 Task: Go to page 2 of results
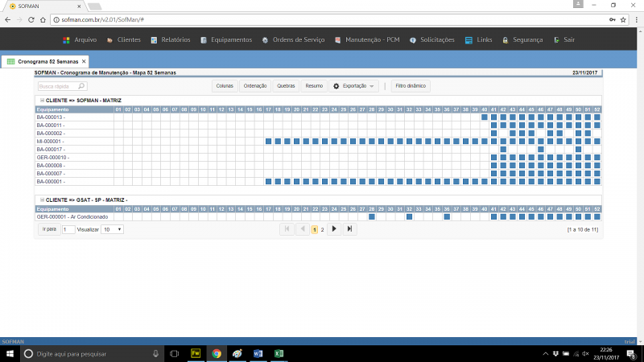(x=322, y=229)
